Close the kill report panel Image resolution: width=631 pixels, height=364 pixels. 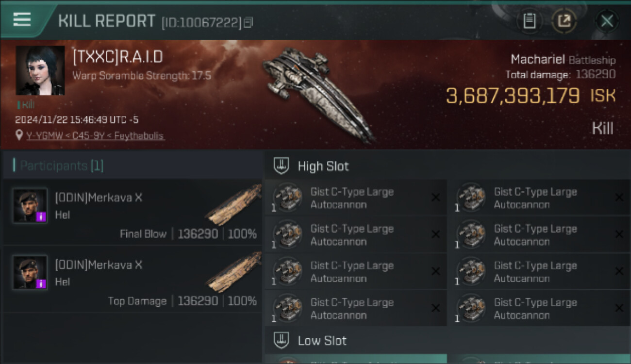[607, 21]
